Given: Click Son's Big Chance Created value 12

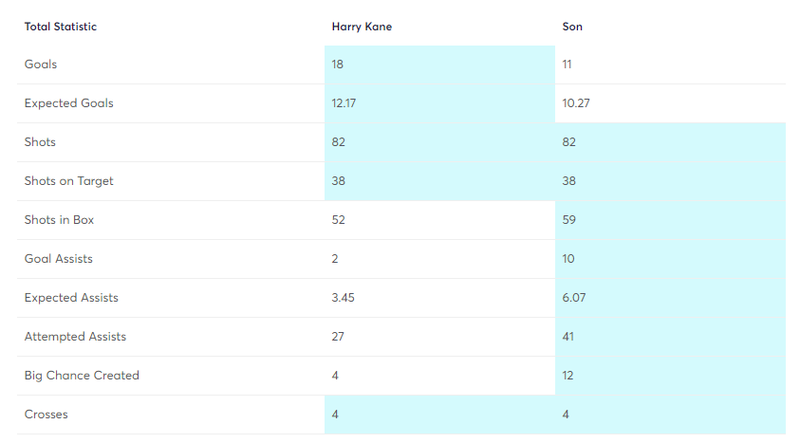Looking at the screenshot, I should 568,376.
